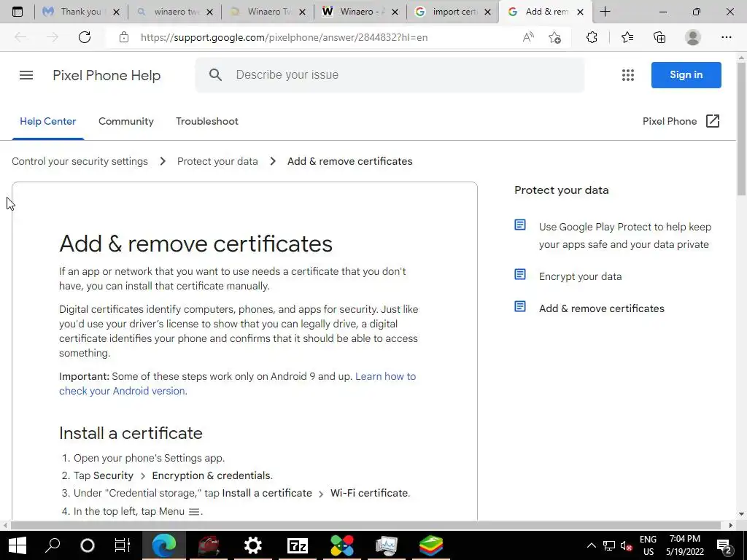Select the Help Center tab
747x560 pixels.
click(x=47, y=122)
